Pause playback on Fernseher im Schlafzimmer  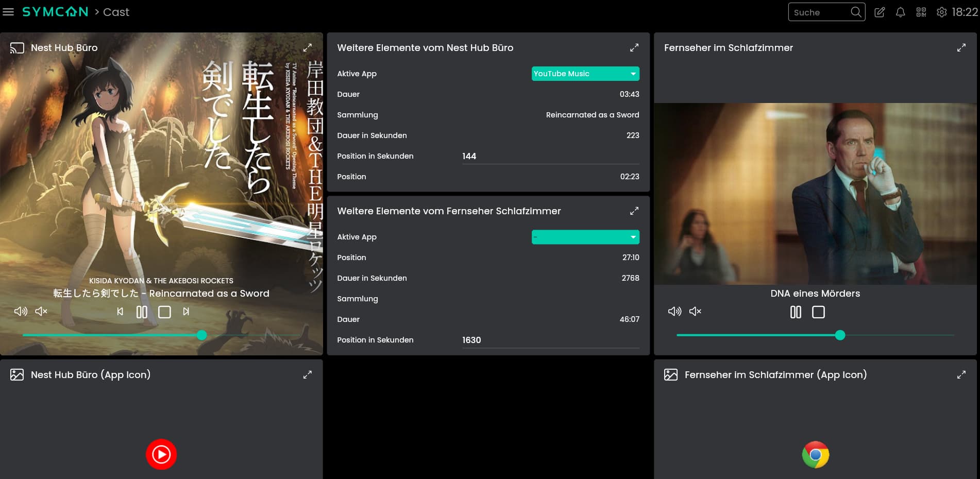(x=796, y=312)
